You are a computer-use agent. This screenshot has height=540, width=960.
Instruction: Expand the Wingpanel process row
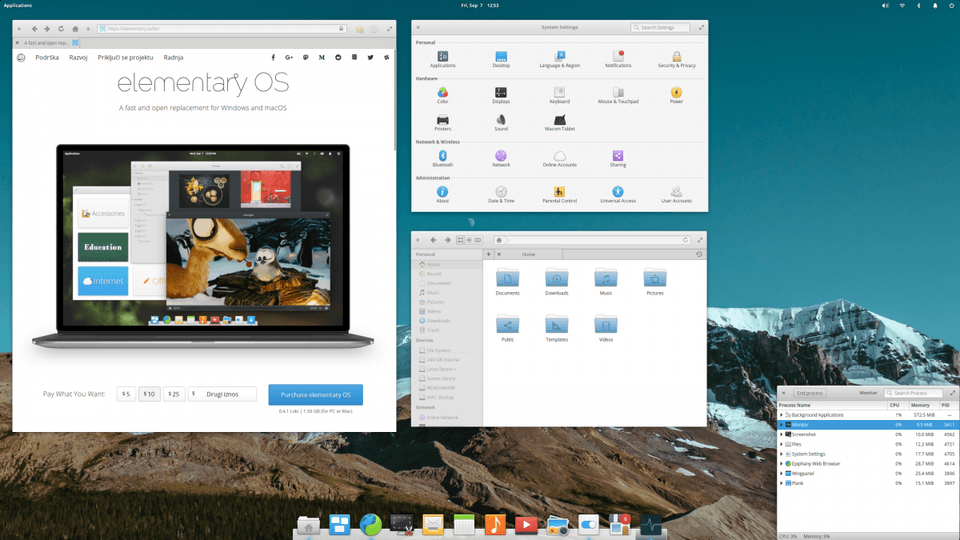[x=781, y=473]
